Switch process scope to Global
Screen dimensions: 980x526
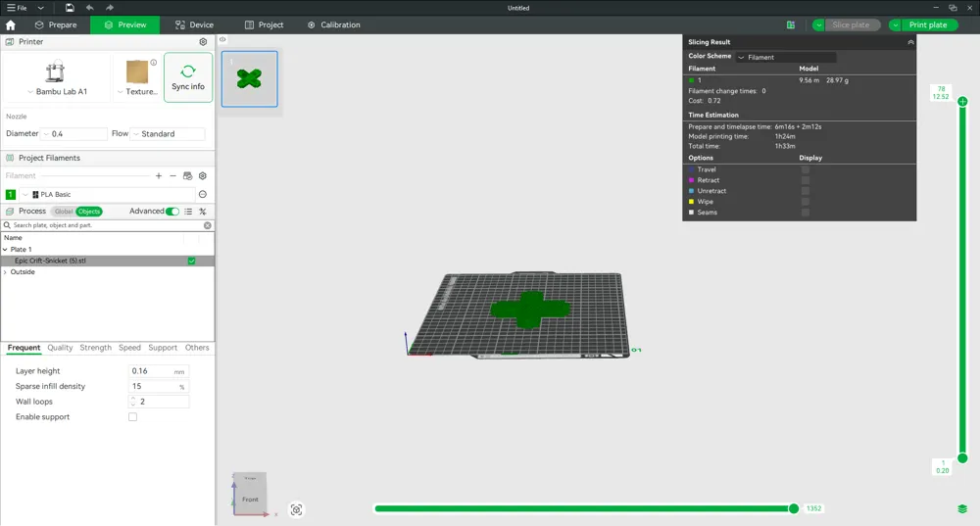(64, 212)
